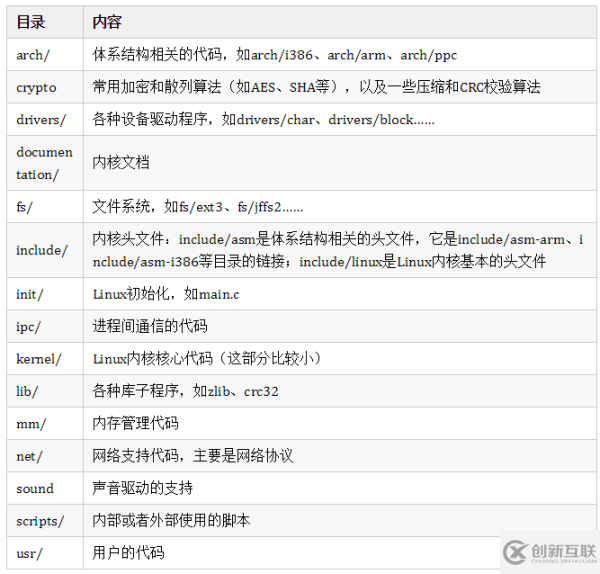
Task: Select the arch/ directory cell
Action: tap(45, 55)
